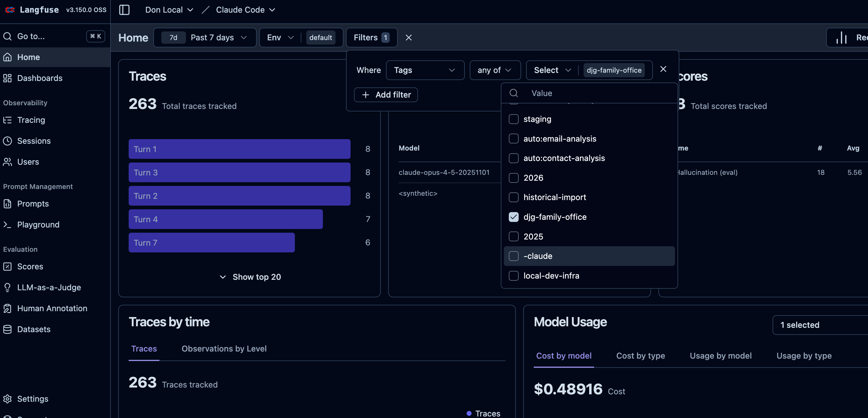Click the Value search input field
The image size is (868, 418).
point(600,93)
